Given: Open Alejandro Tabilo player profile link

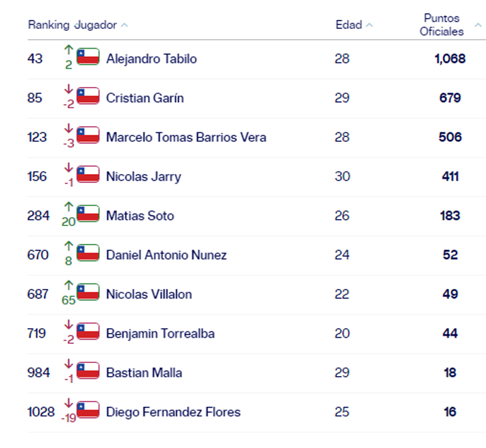Looking at the screenshot, I should pyautogui.click(x=151, y=59).
